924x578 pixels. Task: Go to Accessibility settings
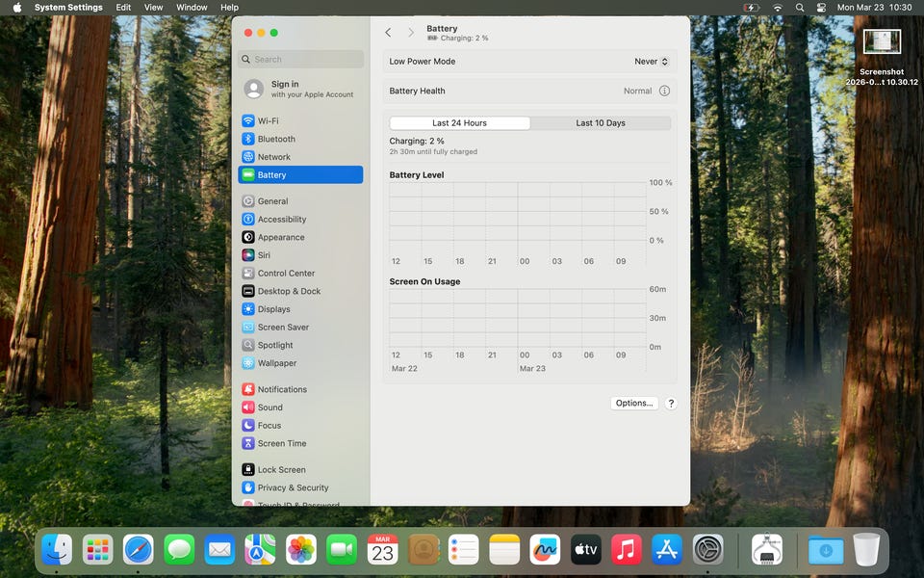pyautogui.click(x=281, y=220)
